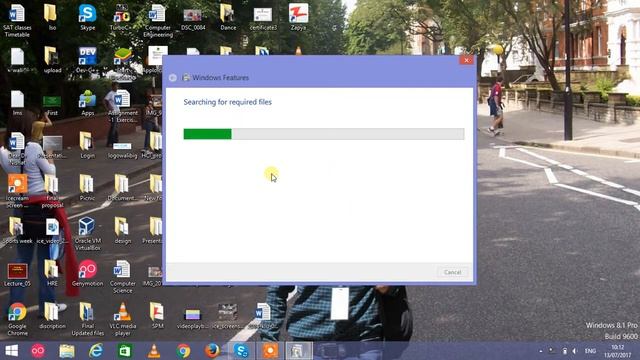Open the certificate3 file
Screen dimensions: 640x360
click(263, 19)
